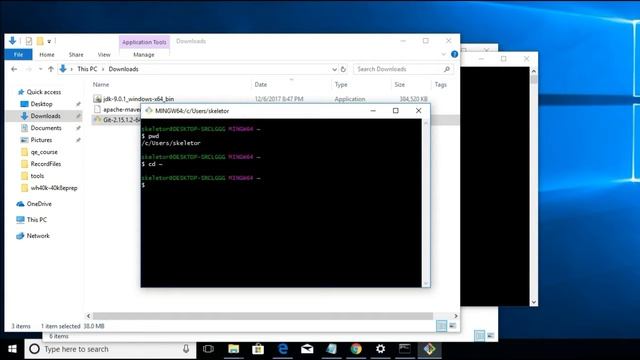Open Quick Access Toolbar customize dropdown
Image resolution: width=640 pixels, height=360 pixels.
(x=49, y=41)
